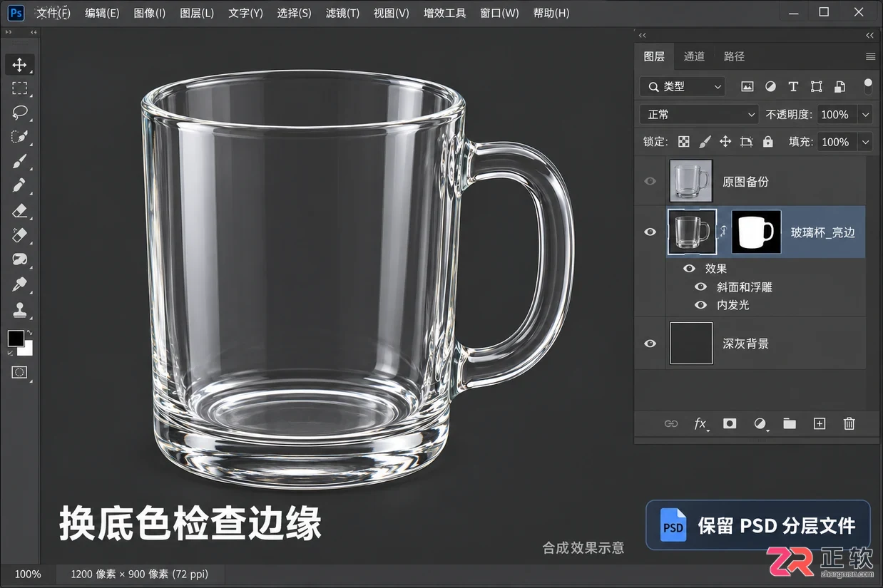Open the 文件(F) menu
This screenshot has width=883, height=588.
(x=53, y=13)
